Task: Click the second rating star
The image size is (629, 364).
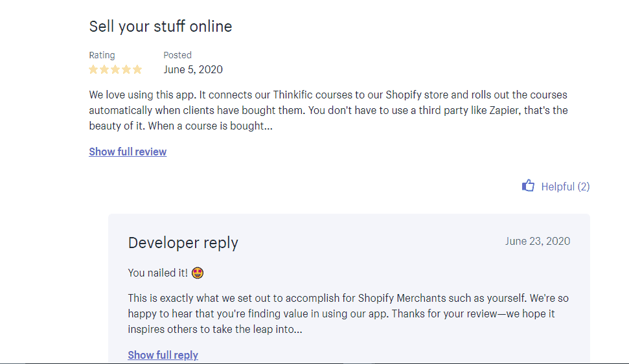Action: [x=104, y=69]
